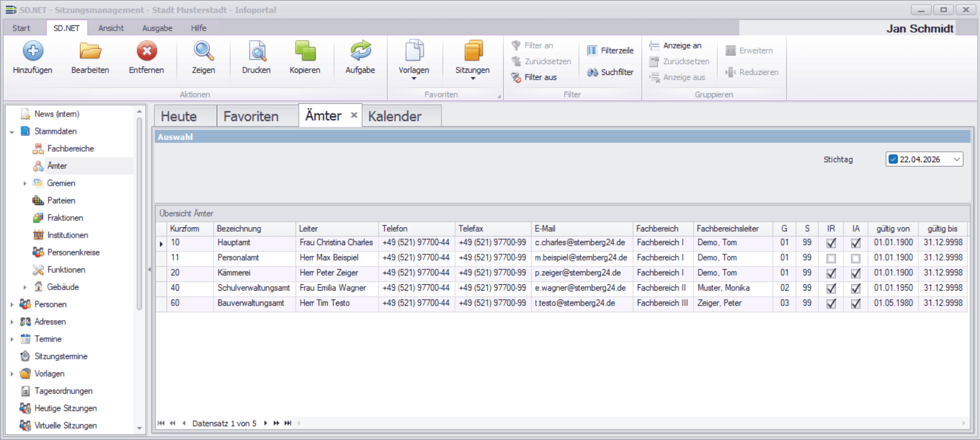The image size is (980, 440).
Task: Click the Kopieren copy icon
Action: tap(305, 51)
